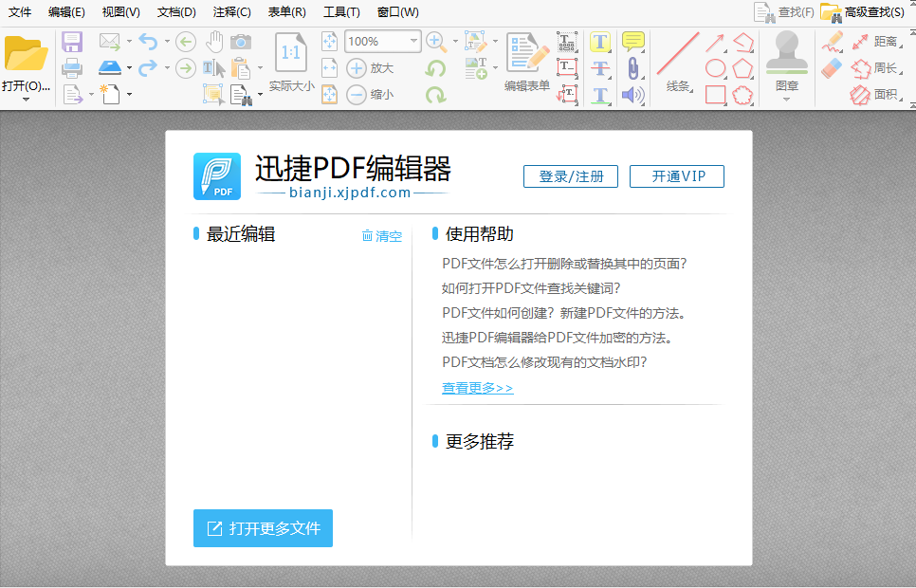The width and height of the screenshot is (916, 588).
Task: Open help link 如何打开PDF文件查找关键词?
Action: click(x=531, y=288)
